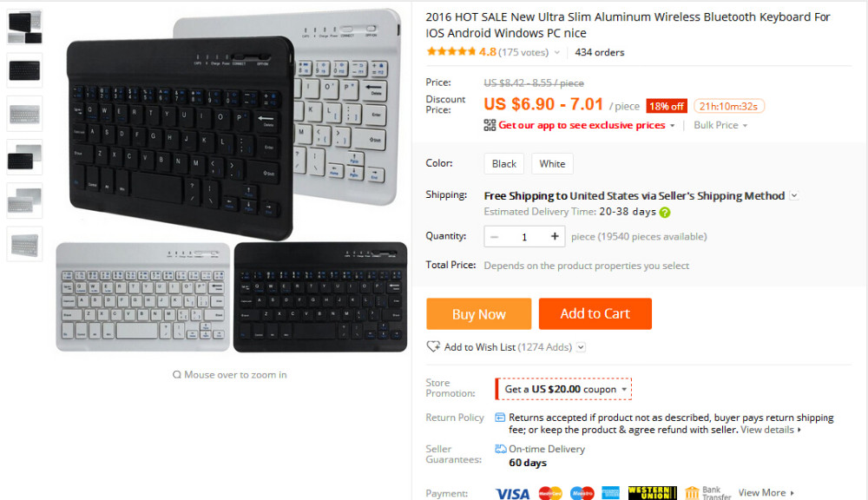
Task: Expand the US $20.00 coupon dropdown
Action: coord(624,389)
